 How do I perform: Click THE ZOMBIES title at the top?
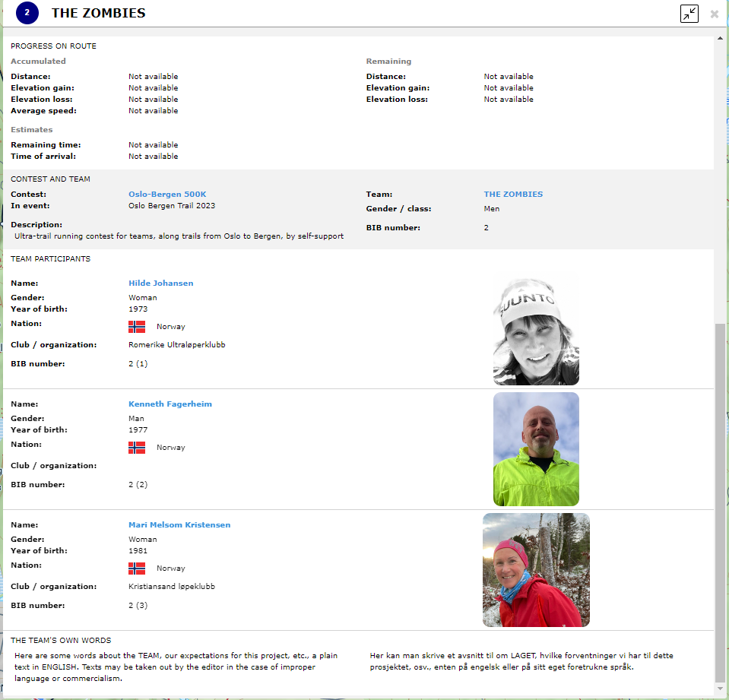(99, 13)
